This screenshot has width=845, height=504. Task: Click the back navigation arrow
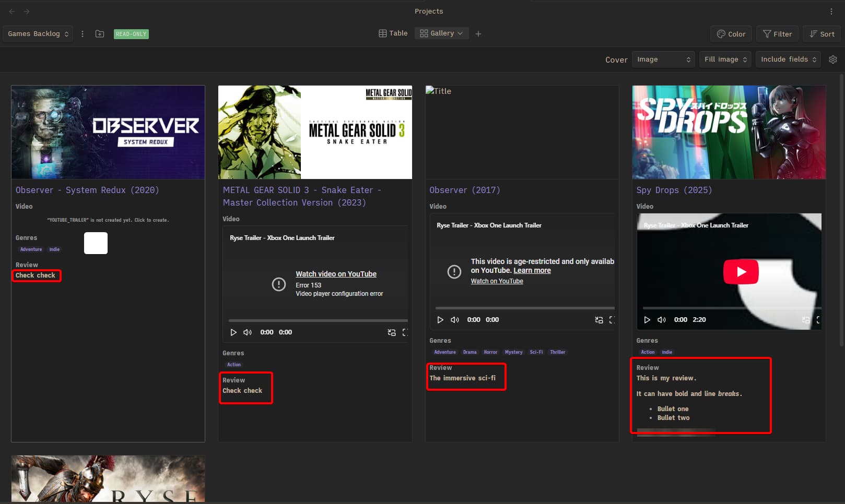point(12,11)
